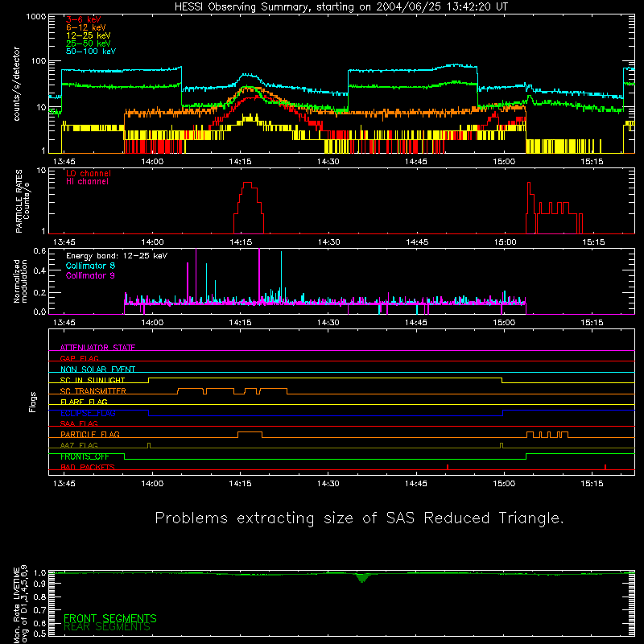
Task: Select the Collimator 9 legend label
Action: pyautogui.click(x=90, y=275)
